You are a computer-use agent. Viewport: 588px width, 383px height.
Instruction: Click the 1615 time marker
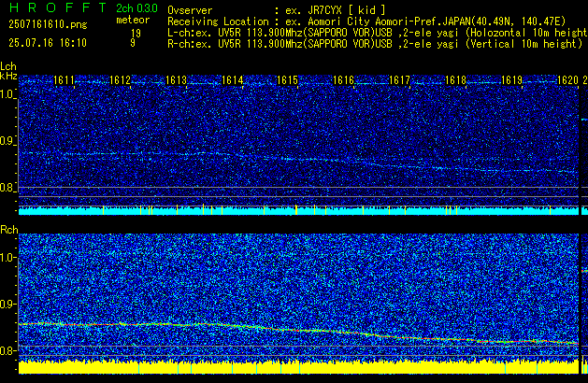point(287,80)
